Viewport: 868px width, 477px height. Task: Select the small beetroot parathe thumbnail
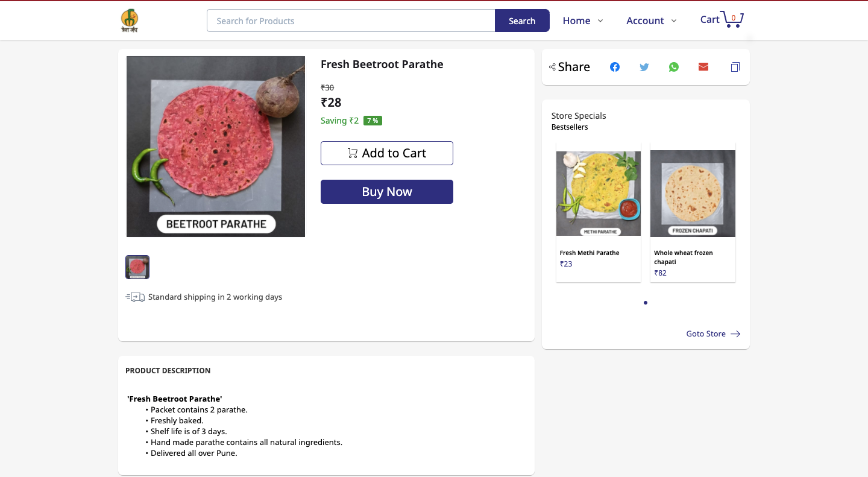(137, 267)
